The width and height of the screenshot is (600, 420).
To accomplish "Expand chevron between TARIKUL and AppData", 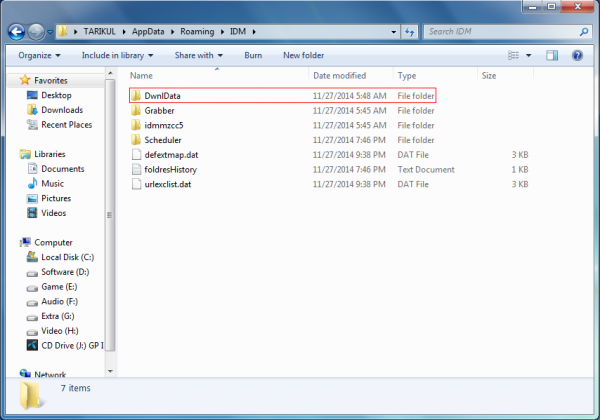I will pyautogui.click(x=124, y=32).
